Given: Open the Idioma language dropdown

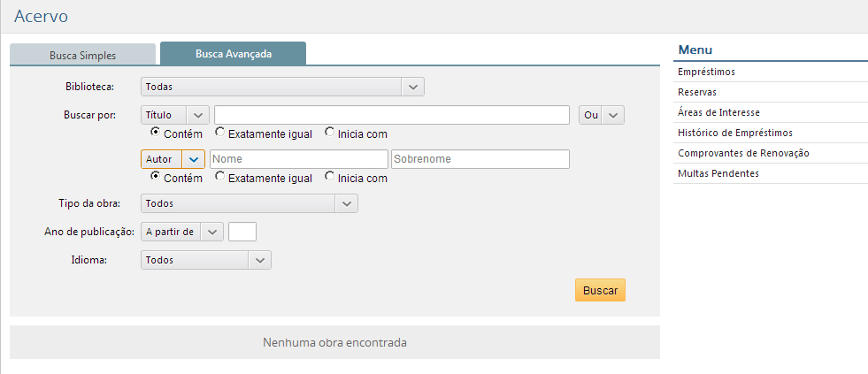Looking at the screenshot, I should point(205,260).
